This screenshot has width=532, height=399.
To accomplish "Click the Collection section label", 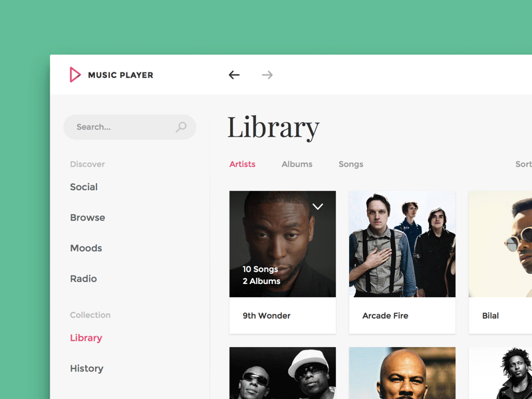I will (90, 315).
